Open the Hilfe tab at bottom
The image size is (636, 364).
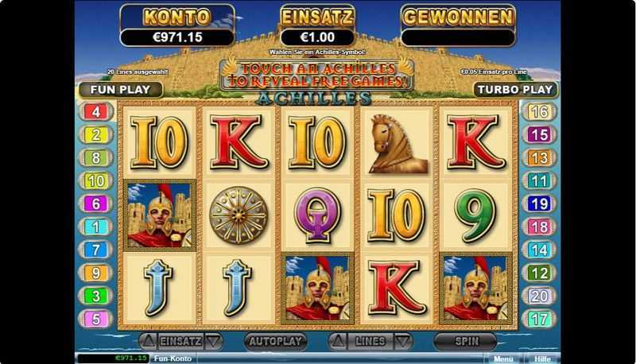click(x=542, y=358)
